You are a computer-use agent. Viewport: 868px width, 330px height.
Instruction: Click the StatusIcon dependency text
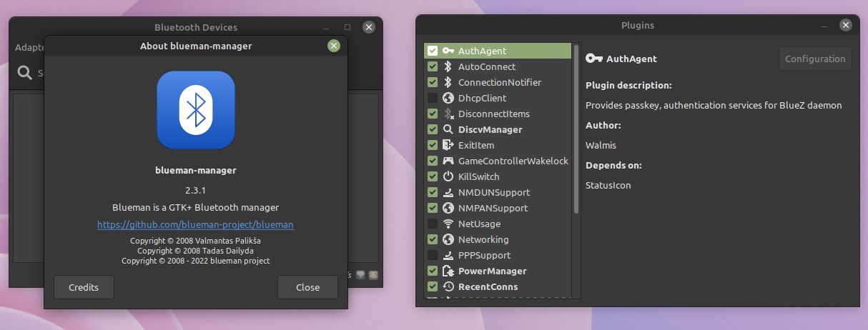[608, 185]
